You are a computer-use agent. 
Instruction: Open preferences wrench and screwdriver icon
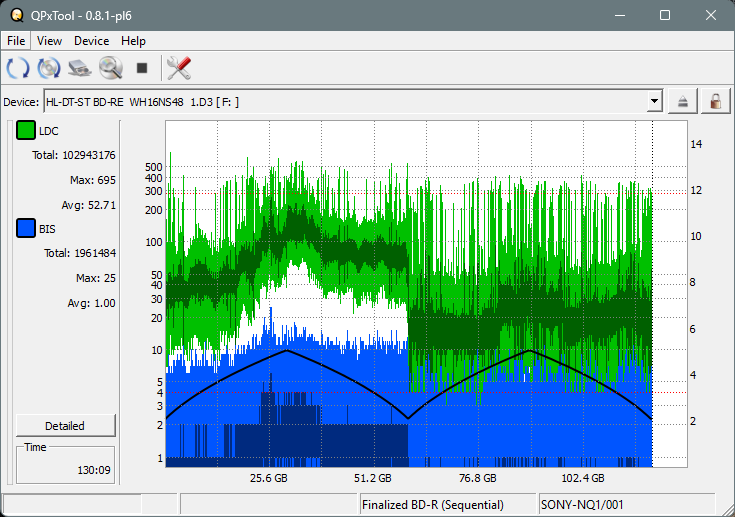click(179, 68)
